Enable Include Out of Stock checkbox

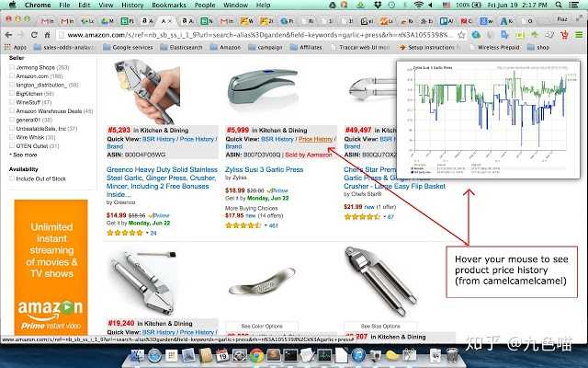[x=12, y=178]
